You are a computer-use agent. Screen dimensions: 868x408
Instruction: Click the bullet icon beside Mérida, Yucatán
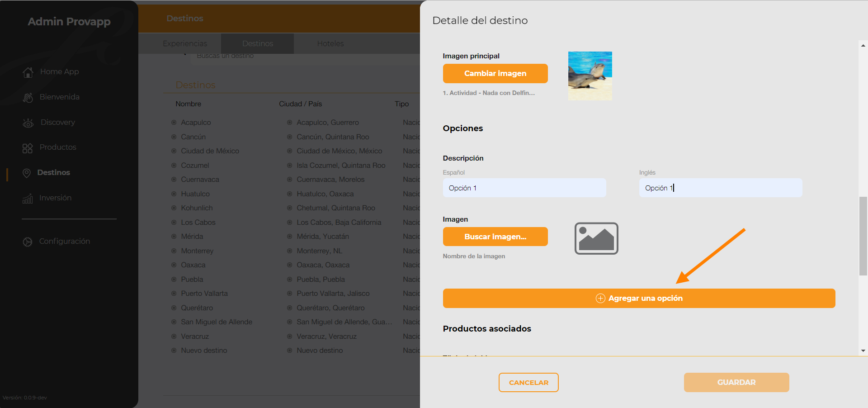click(289, 237)
